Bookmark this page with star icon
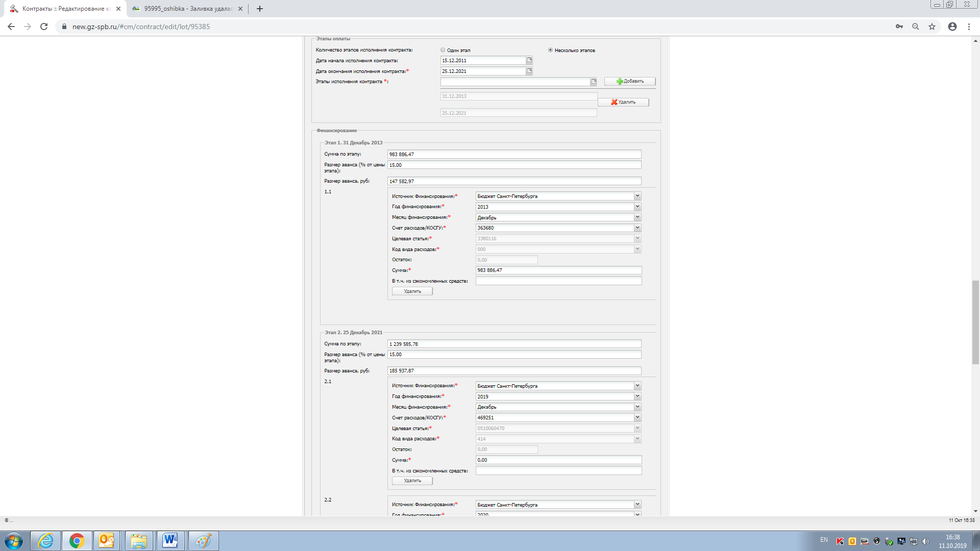The height and width of the screenshot is (551, 980). 932,27
